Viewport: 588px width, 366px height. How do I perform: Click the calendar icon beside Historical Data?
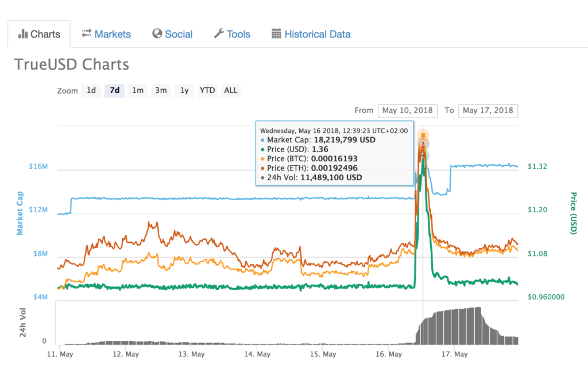pyautogui.click(x=276, y=34)
